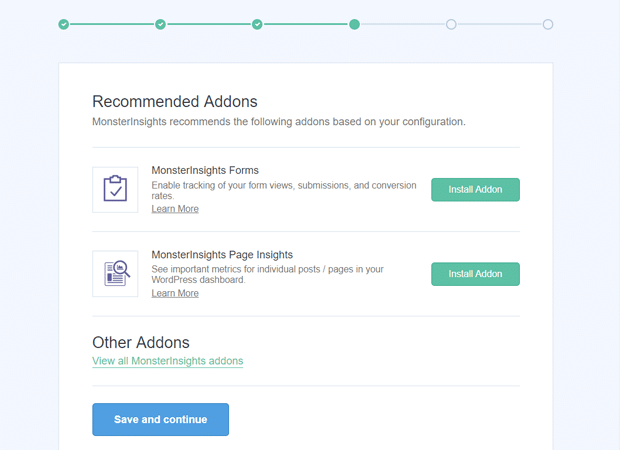This screenshot has height=450, width=620.
Task: Click the MonsterInsights Forms clipboard icon
Action: [115, 189]
